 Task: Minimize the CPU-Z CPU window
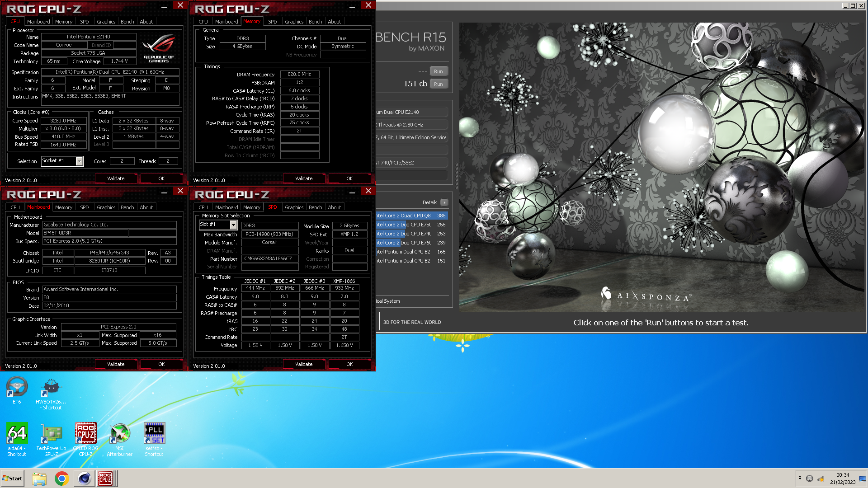(x=164, y=6)
